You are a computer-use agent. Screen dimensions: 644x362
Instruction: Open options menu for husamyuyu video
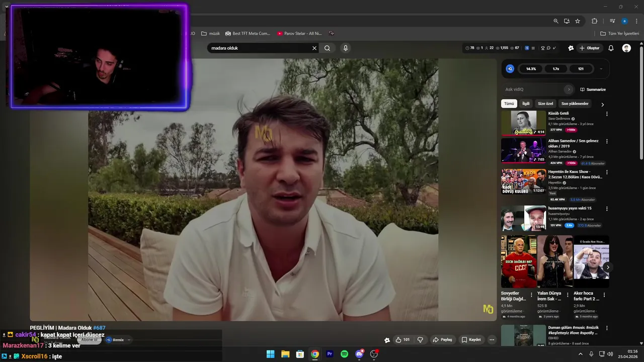(x=607, y=209)
